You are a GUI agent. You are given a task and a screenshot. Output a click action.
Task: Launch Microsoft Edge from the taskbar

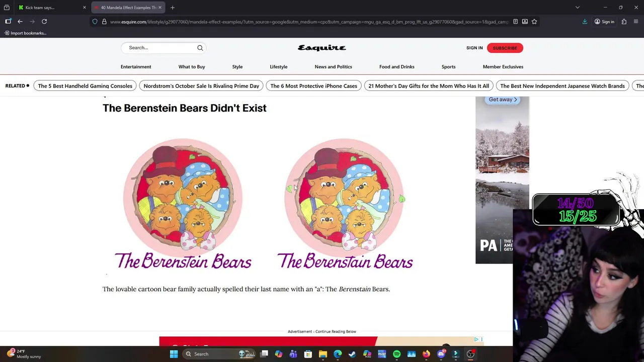coord(338,354)
